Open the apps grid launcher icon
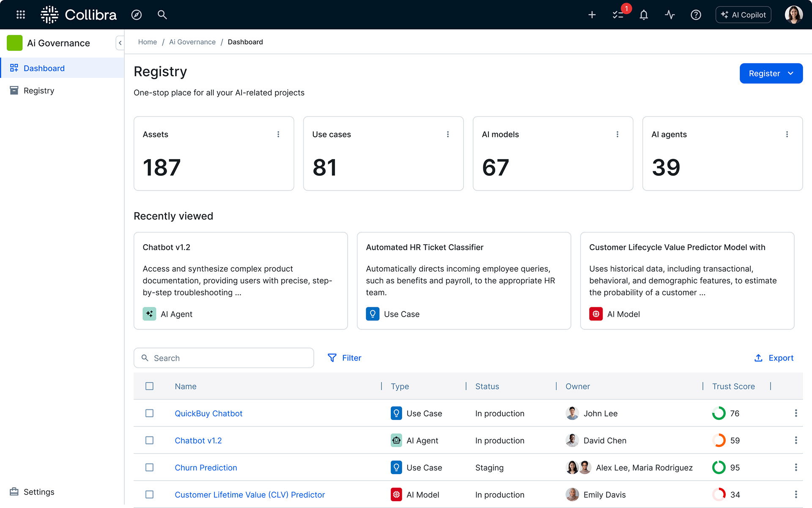 [x=20, y=15]
